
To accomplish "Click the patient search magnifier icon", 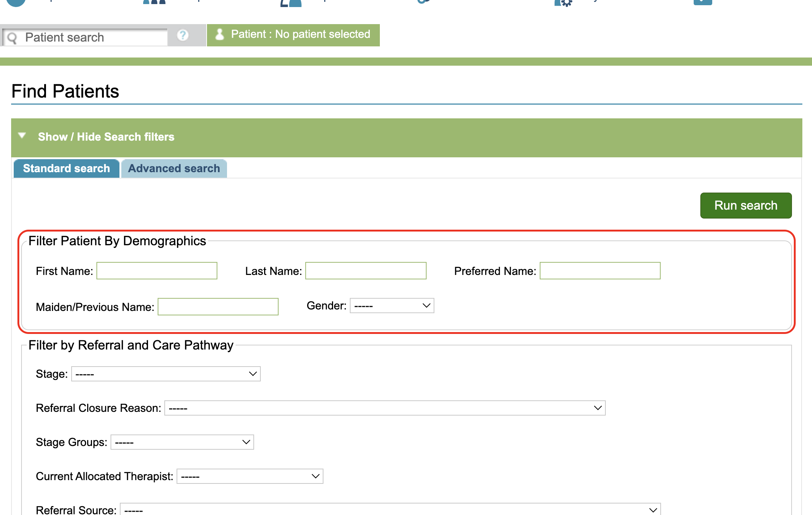I will [12, 38].
